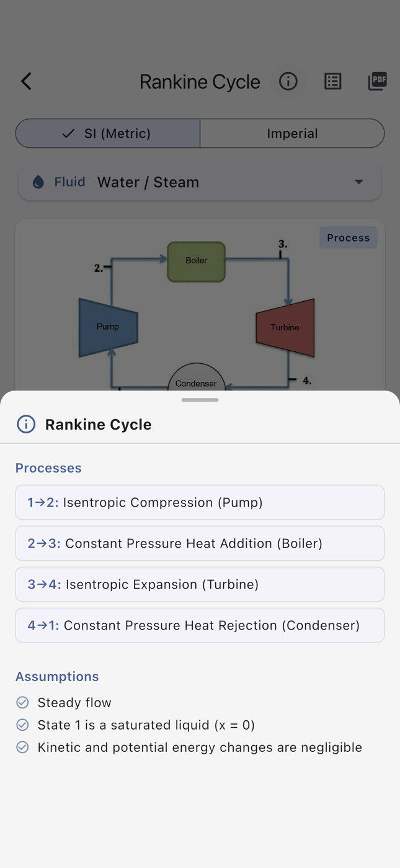Click the 2→3 Constant Pressure Heat Addition row
This screenshot has width=400, height=868.
200,543
